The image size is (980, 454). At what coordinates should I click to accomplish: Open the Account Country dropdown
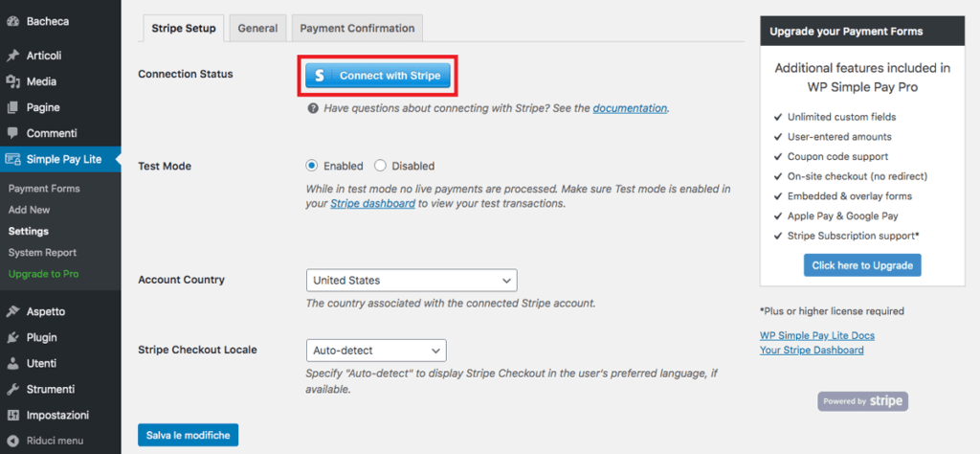(x=412, y=280)
